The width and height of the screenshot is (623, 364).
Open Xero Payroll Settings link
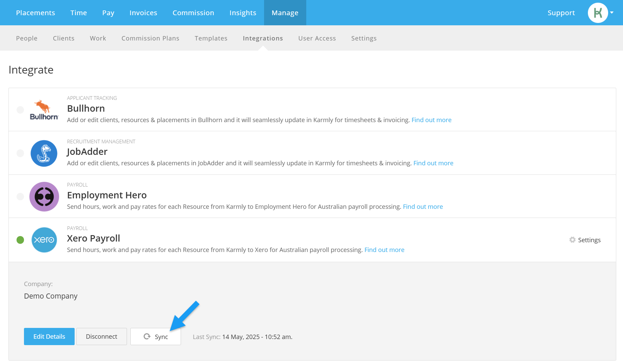[x=585, y=240]
